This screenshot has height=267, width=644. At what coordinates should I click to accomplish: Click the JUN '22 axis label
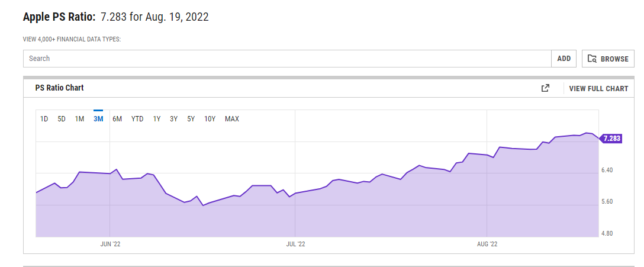(110, 244)
